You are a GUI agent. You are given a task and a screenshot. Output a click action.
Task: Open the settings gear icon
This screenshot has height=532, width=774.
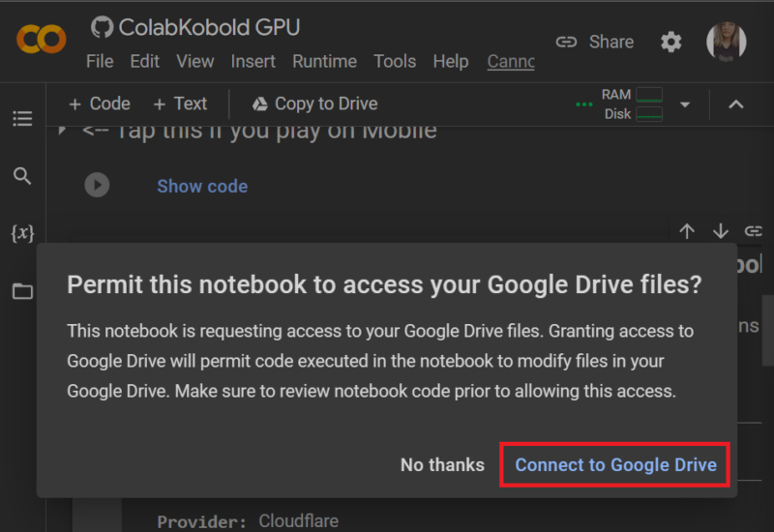(x=670, y=42)
